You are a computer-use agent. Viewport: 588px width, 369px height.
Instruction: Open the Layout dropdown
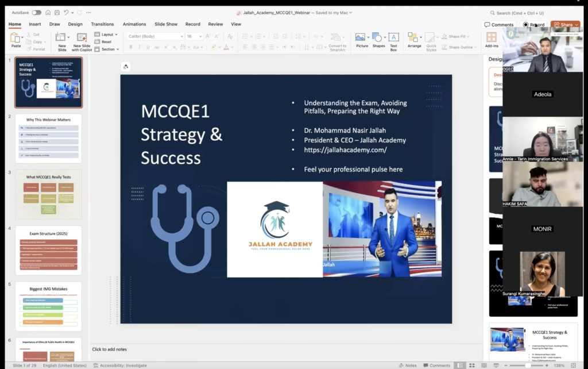pyautogui.click(x=106, y=34)
